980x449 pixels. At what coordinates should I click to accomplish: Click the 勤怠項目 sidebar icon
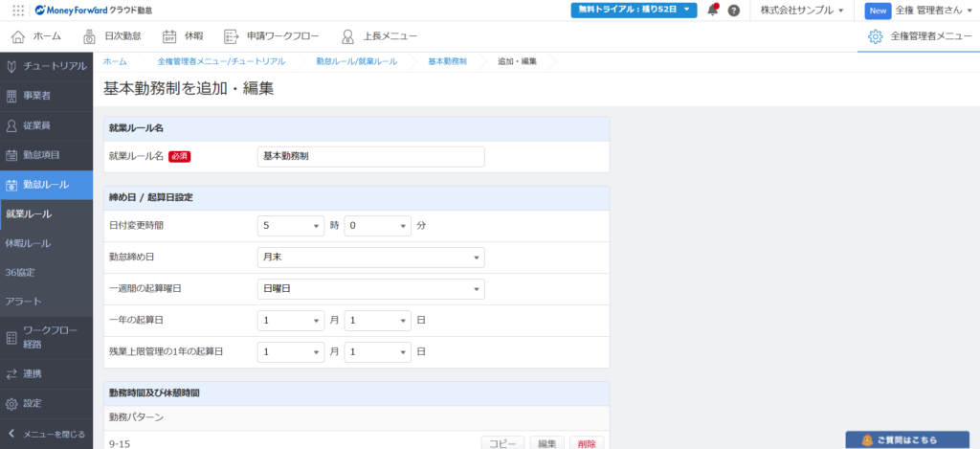click(x=11, y=154)
